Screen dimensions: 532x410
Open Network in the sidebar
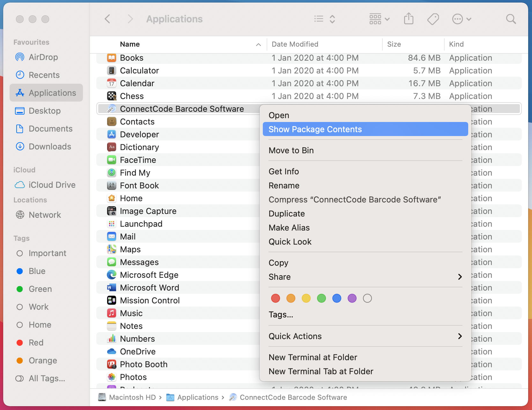click(46, 215)
